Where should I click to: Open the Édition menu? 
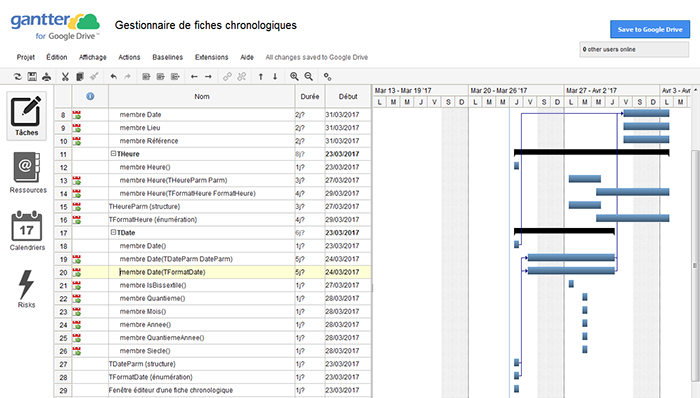click(x=57, y=57)
